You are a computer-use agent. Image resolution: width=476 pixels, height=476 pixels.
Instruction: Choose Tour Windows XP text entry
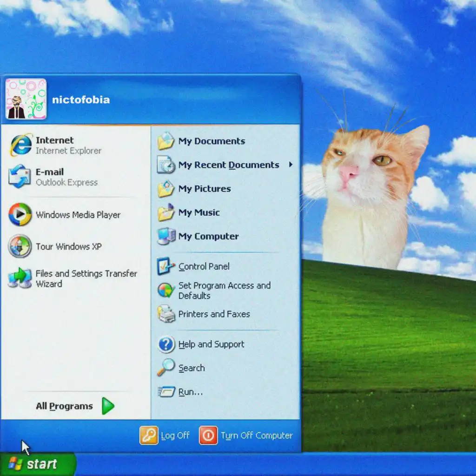[69, 246]
